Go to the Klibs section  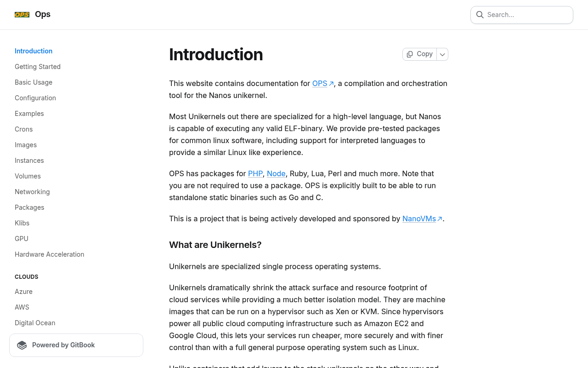(22, 223)
